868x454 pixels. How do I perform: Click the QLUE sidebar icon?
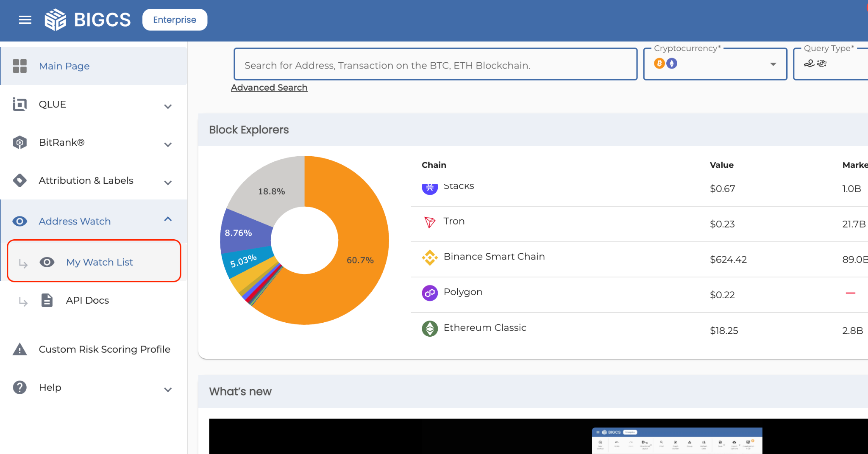[x=19, y=104]
